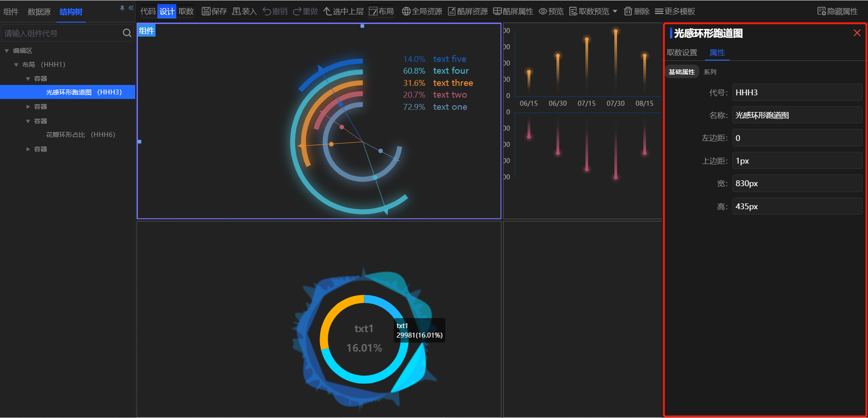
Task: Click the 装入 load icon
Action: click(x=236, y=11)
